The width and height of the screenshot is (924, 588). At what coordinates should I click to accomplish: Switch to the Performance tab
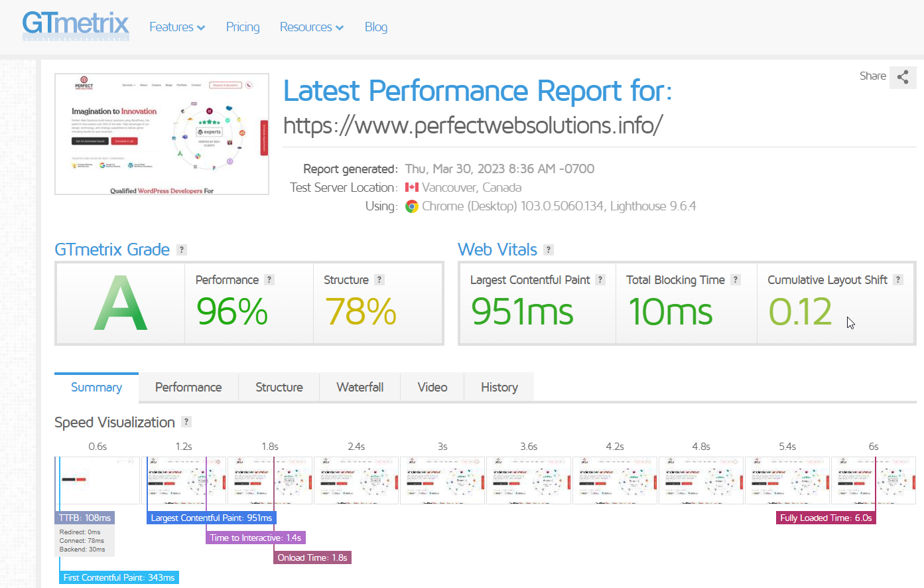click(x=188, y=388)
